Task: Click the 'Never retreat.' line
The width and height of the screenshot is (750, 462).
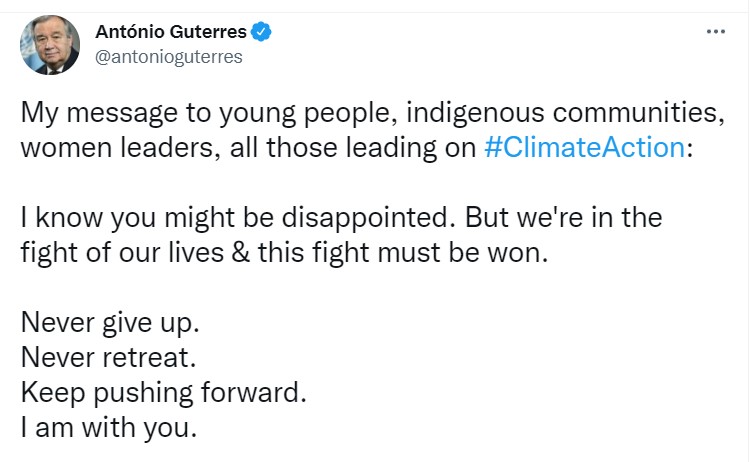Action: tap(109, 357)
